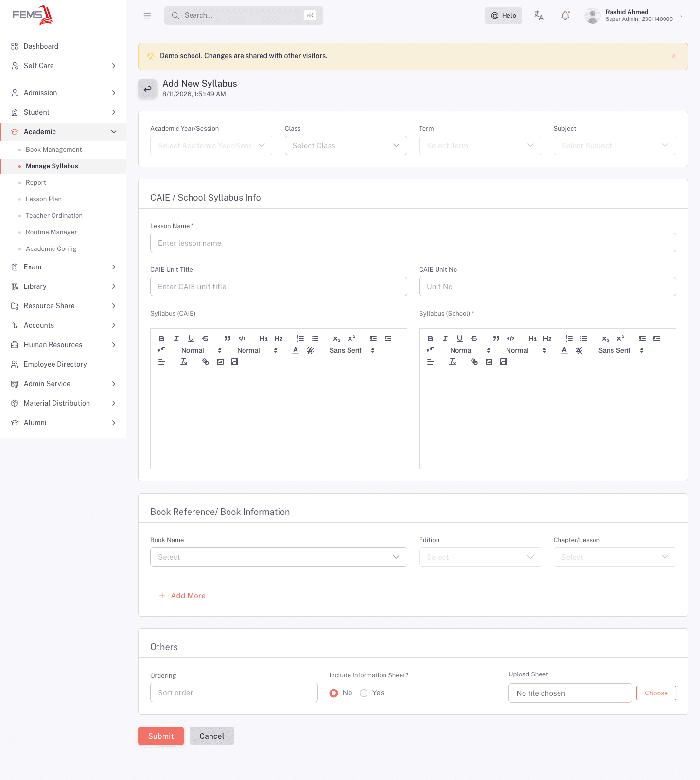700x780 pixels.
Task: Open the notifications bell
Action: [x=565, y=16]
